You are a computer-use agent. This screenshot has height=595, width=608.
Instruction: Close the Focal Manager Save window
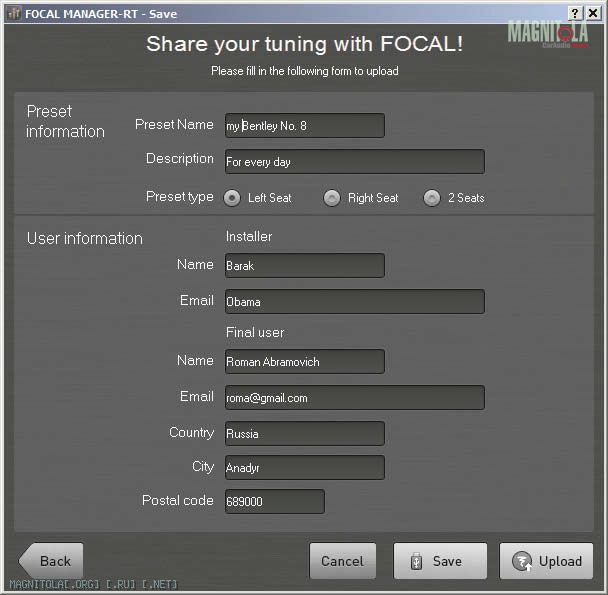click(x=593, y=14)
